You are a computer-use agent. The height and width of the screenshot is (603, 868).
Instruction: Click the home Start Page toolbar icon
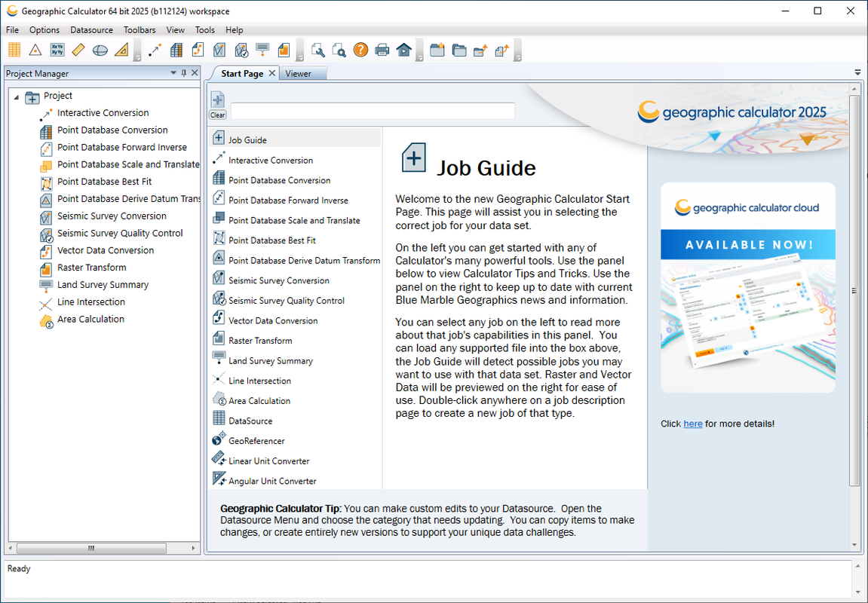tap(403, 50)
